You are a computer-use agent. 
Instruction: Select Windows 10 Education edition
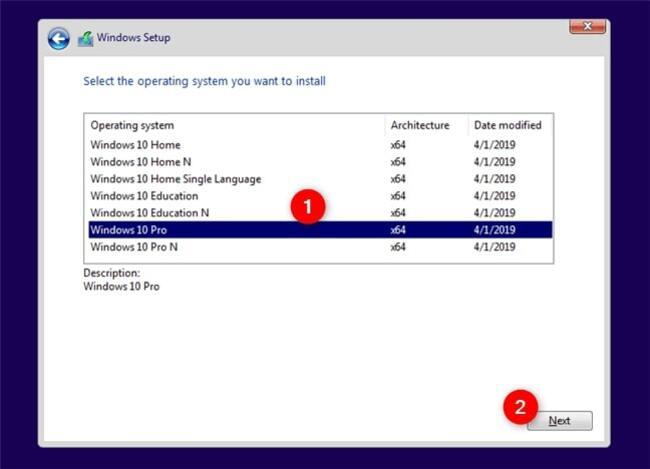pyautogui.click(x=320, y=196)
